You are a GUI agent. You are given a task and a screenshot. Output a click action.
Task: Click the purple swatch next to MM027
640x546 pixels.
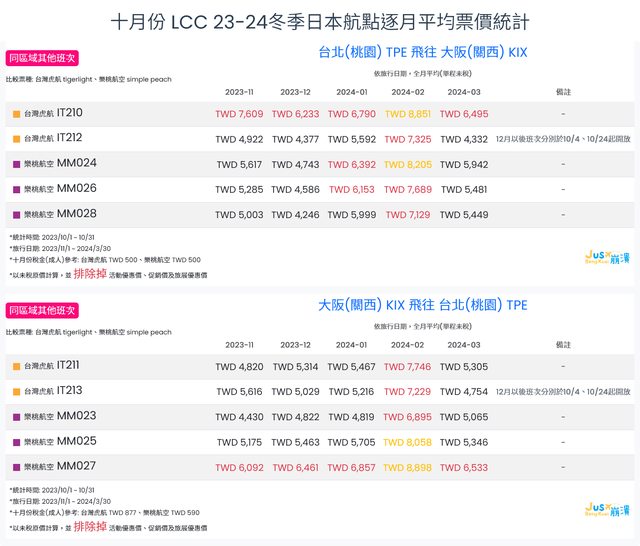16,467
